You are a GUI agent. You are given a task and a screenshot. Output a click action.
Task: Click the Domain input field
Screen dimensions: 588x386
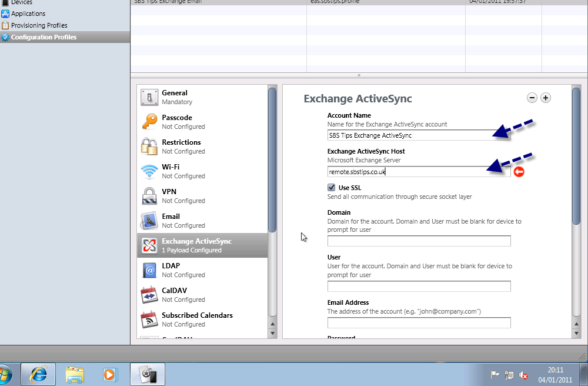coord(419,241)
